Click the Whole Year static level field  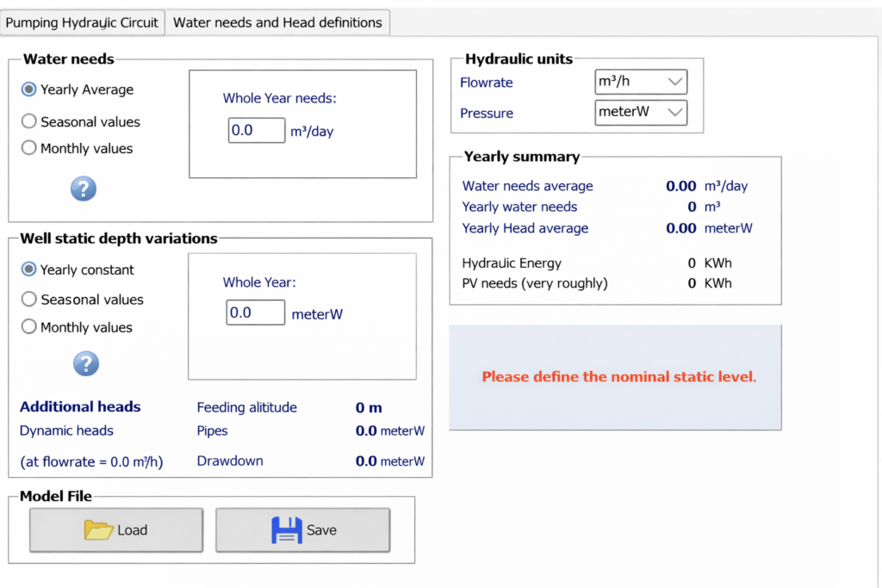pos(255,312)
